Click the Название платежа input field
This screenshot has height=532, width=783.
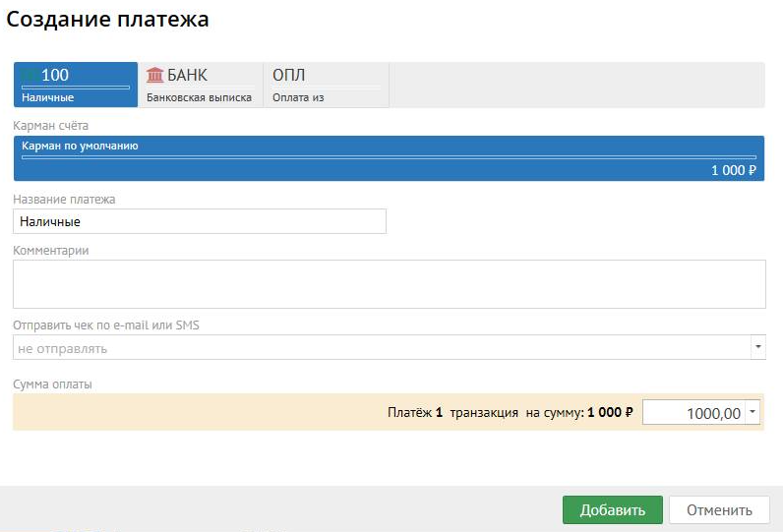tap(200, 221)
